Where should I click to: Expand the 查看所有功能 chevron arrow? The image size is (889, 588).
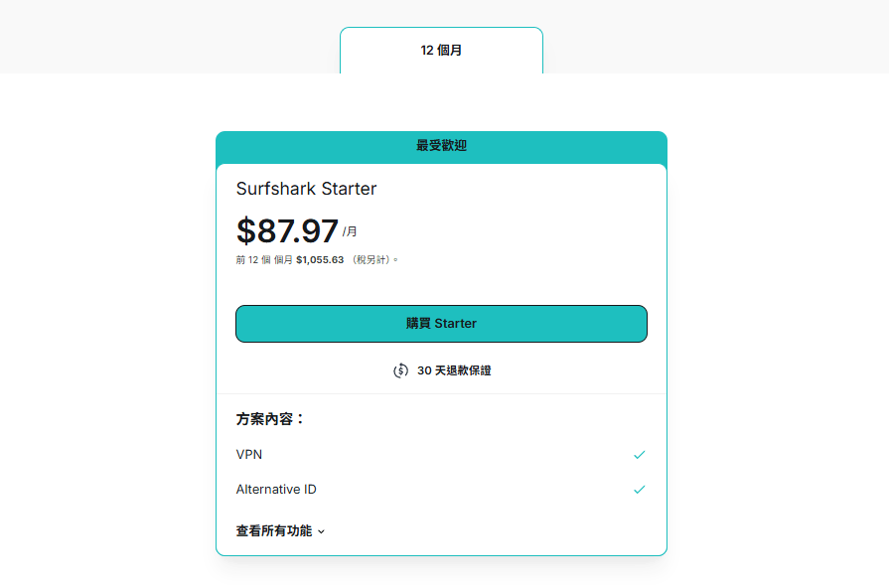pos(321,531)
